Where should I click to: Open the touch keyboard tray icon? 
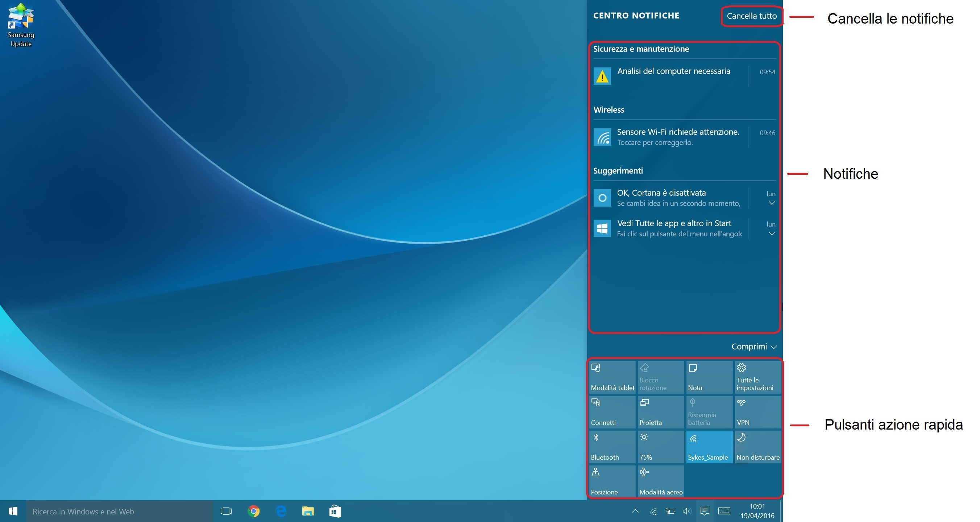click(724, 511)
